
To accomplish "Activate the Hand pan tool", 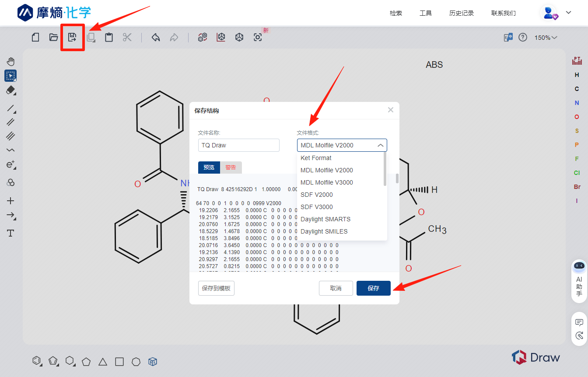I will pyautogui.click(x=10, y=61).
